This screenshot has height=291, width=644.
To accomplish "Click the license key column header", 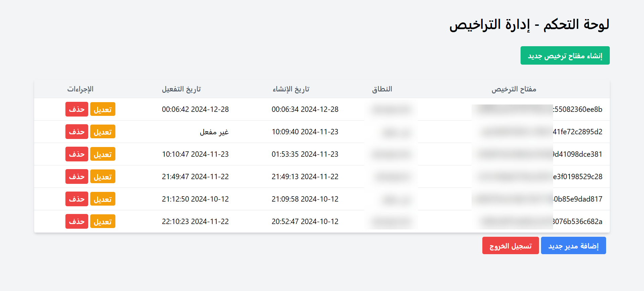I will (x=514, y=89).
